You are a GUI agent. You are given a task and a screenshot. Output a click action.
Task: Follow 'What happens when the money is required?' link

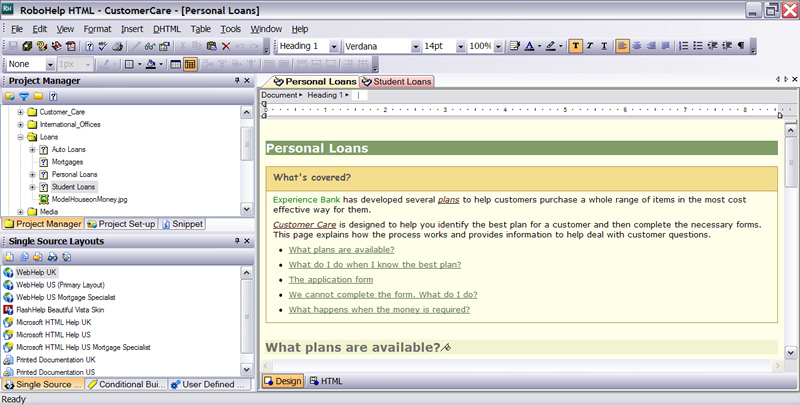pos(379,310)
